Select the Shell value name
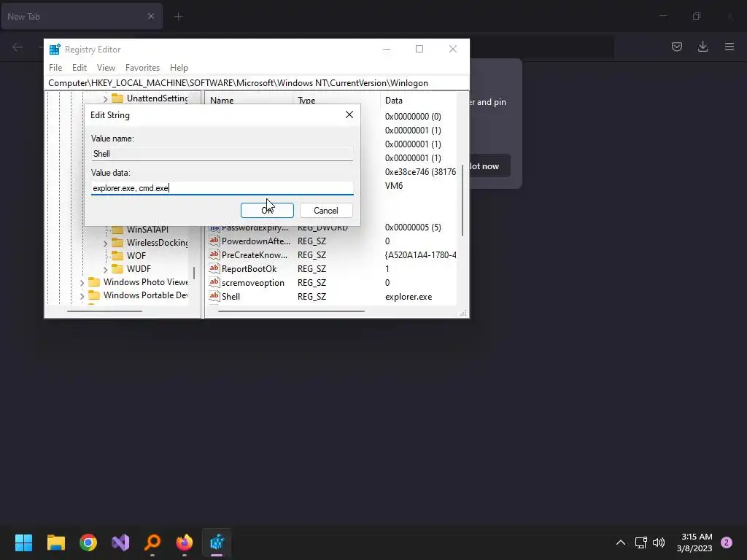This screenshot has height=560, width=747. 231,297
